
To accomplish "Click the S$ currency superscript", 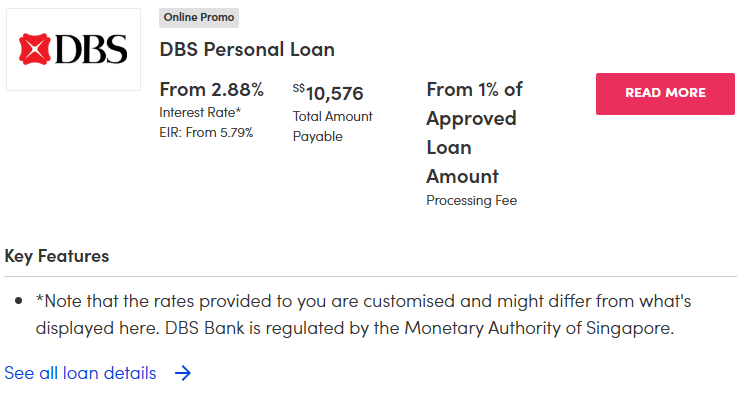I will coord(298,88).
